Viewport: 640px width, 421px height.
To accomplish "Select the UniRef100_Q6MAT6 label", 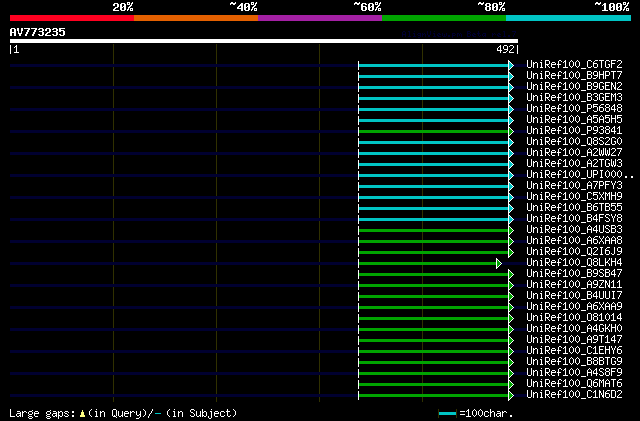I will [574, 384].
